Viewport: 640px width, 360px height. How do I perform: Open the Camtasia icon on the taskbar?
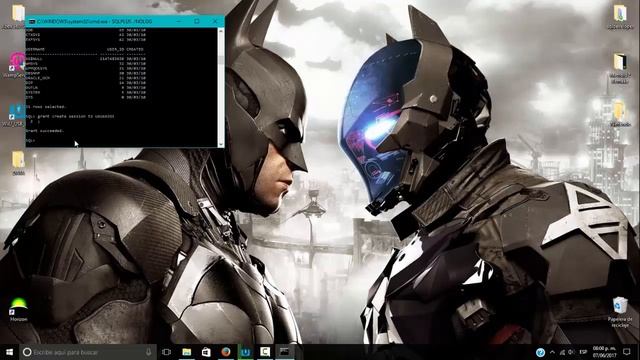pos(265,352)
